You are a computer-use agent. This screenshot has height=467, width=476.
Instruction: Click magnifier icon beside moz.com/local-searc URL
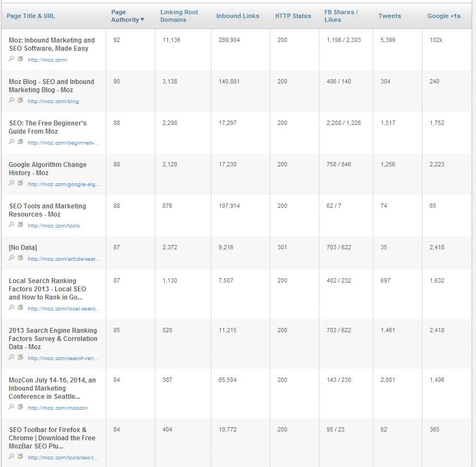[11, 307]
